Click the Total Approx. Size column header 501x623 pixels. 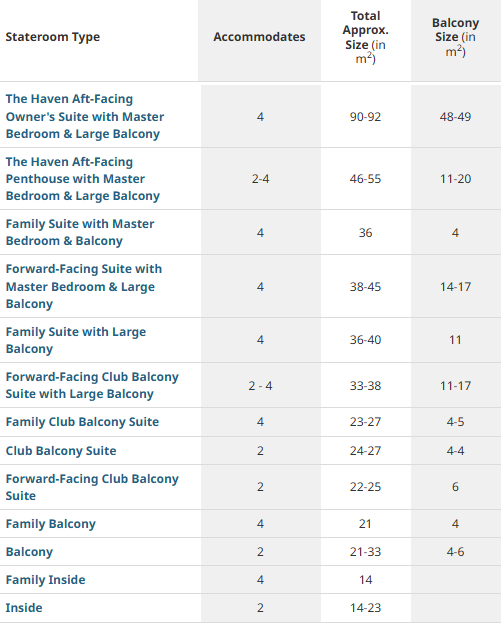366,37
